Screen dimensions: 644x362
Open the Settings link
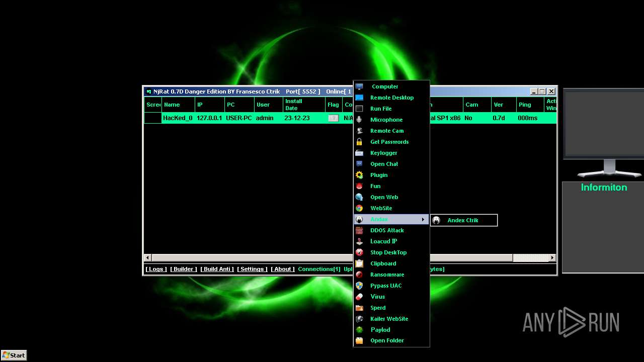pyautogui.click(x=252, y=269)
